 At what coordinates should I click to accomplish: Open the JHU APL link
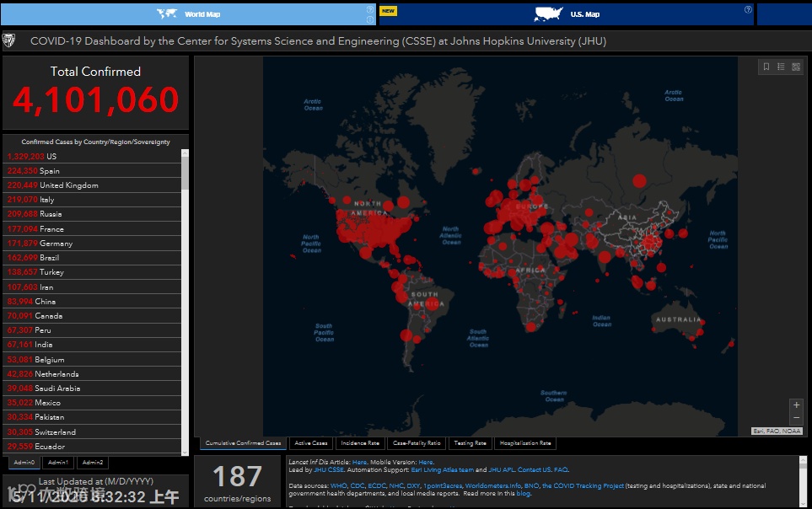(x=502, y=469)
